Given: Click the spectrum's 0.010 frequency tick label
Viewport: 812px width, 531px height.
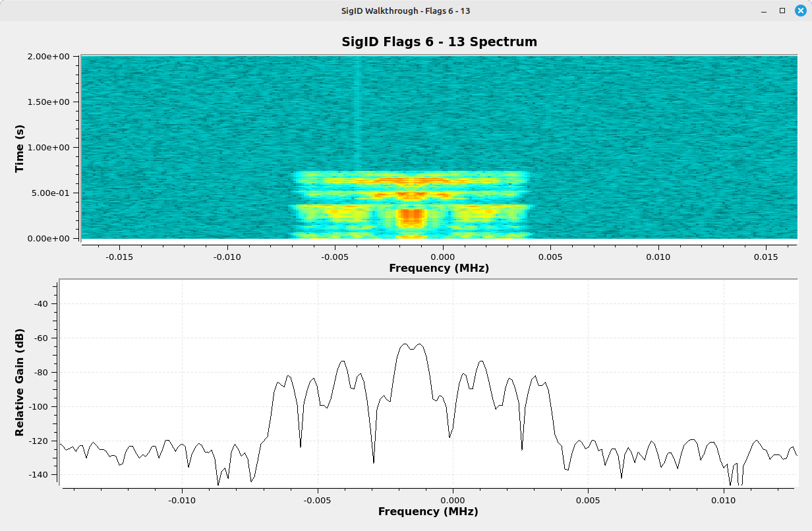Looking at the screenshot, I should [x=724, y=499].
